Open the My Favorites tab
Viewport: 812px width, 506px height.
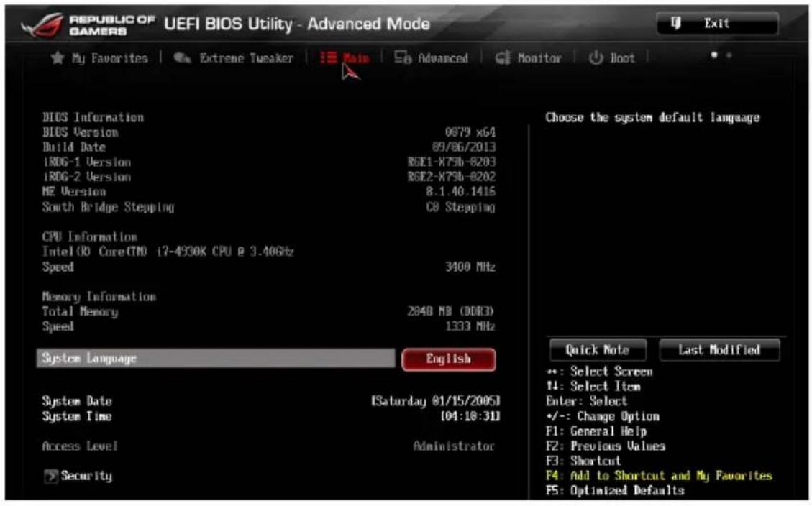[99, 58]
